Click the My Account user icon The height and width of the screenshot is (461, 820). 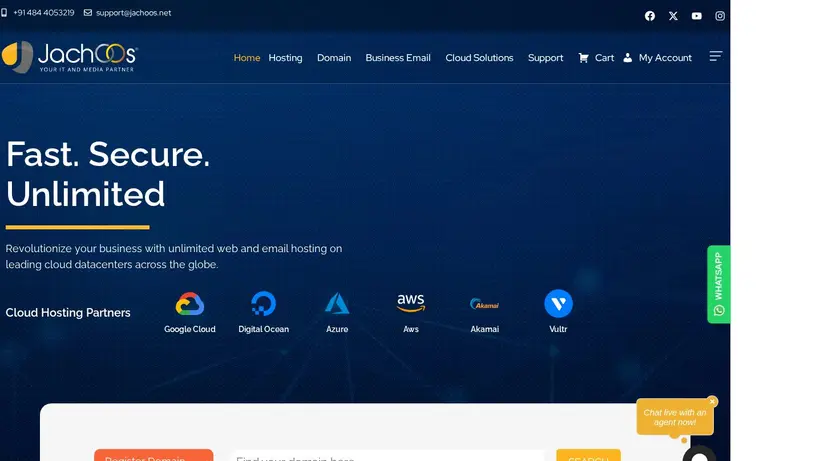point(628,57)
